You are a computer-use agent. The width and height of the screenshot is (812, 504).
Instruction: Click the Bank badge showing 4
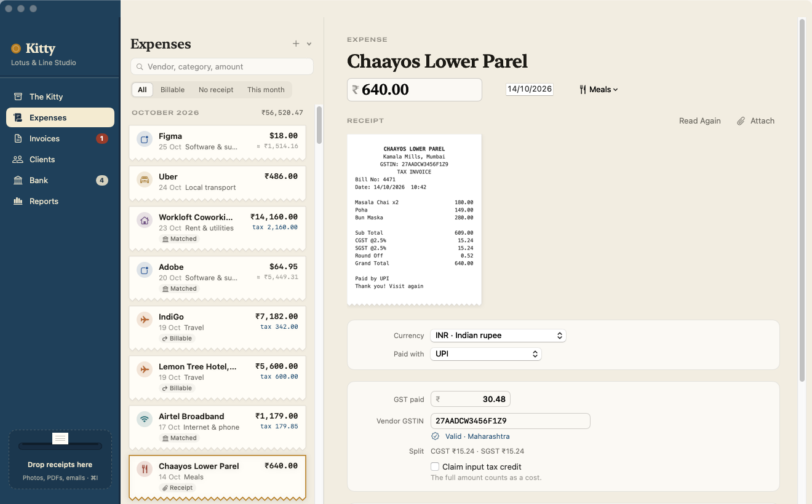click(x=102, y=180)
